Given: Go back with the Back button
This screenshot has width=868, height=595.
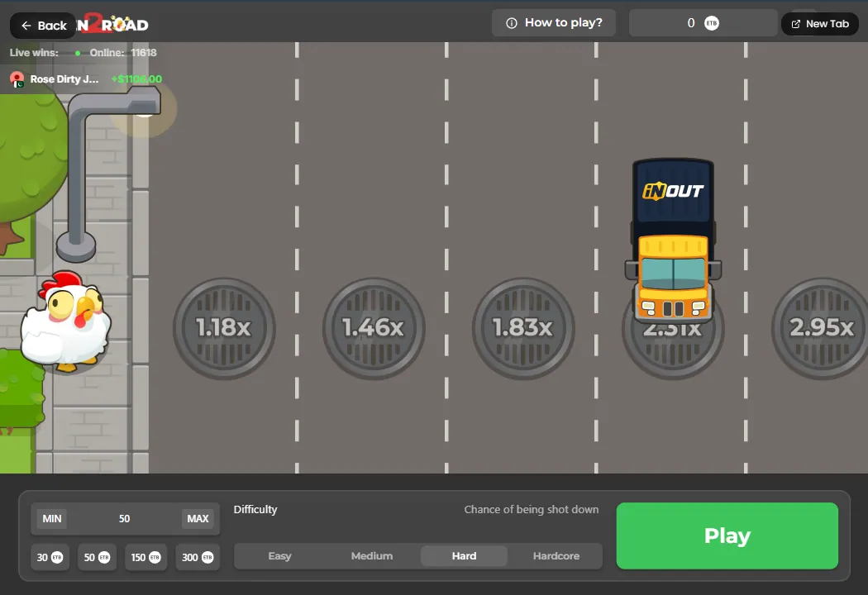Looking at the screenshot, I should pyautogui.click(x=43, y=26).
